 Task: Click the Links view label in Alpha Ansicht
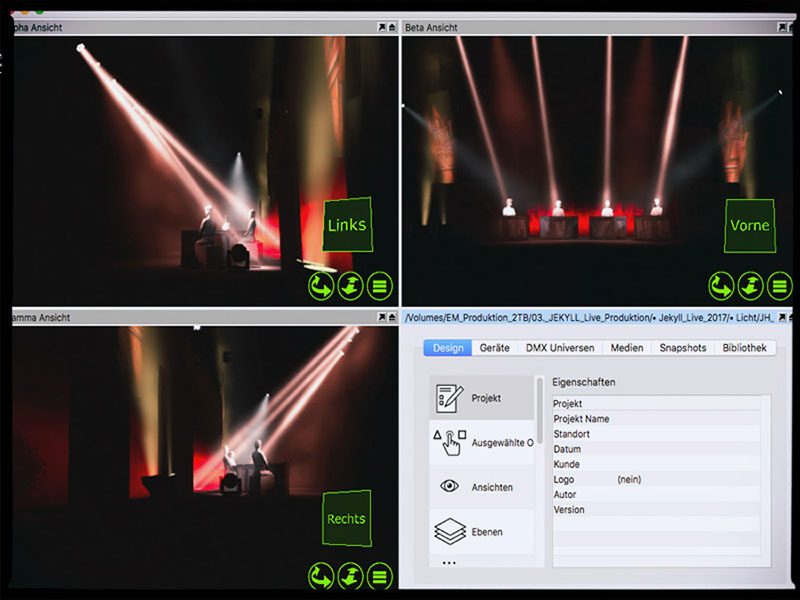347,225
